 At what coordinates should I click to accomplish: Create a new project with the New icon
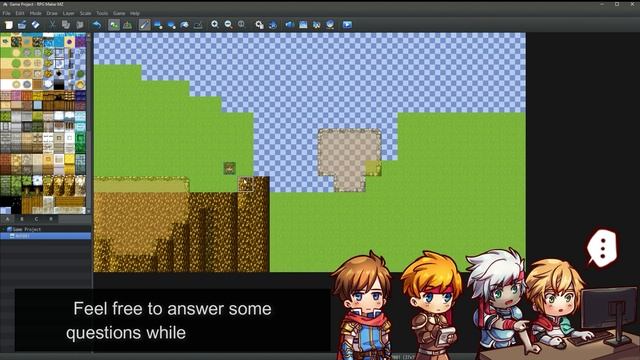(x=9, y=25)
